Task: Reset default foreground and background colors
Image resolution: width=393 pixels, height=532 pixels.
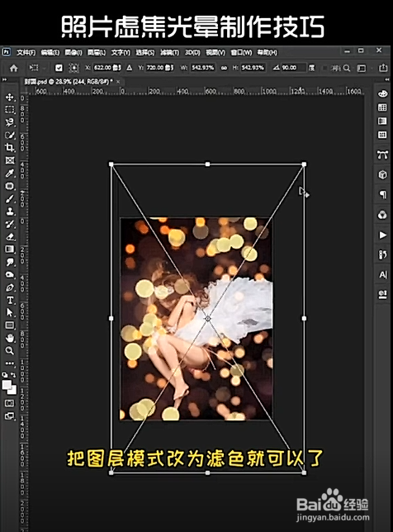Action: click(5, 374)
